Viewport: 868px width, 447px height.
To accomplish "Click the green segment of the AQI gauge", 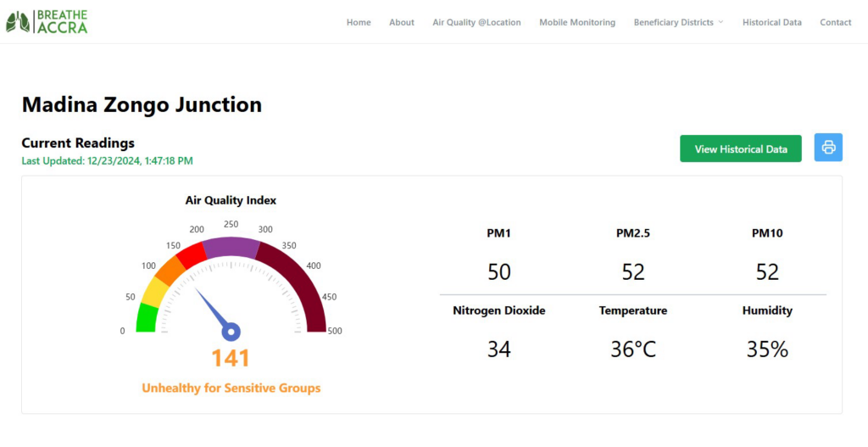I will click(146, 319).
